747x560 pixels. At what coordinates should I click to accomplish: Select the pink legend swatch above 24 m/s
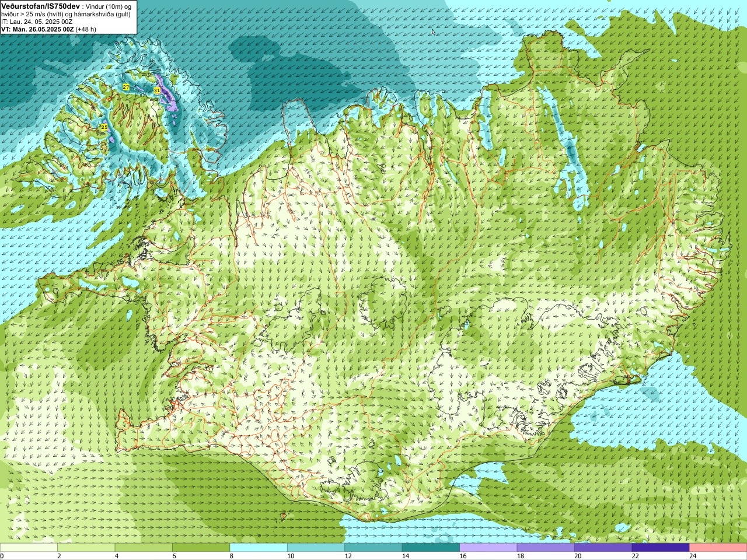click(x=718, y=548)
